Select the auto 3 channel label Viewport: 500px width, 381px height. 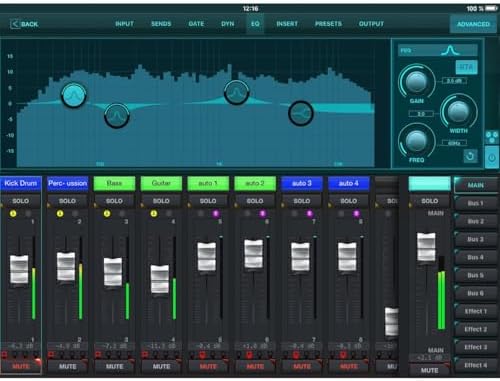(302, 183)
